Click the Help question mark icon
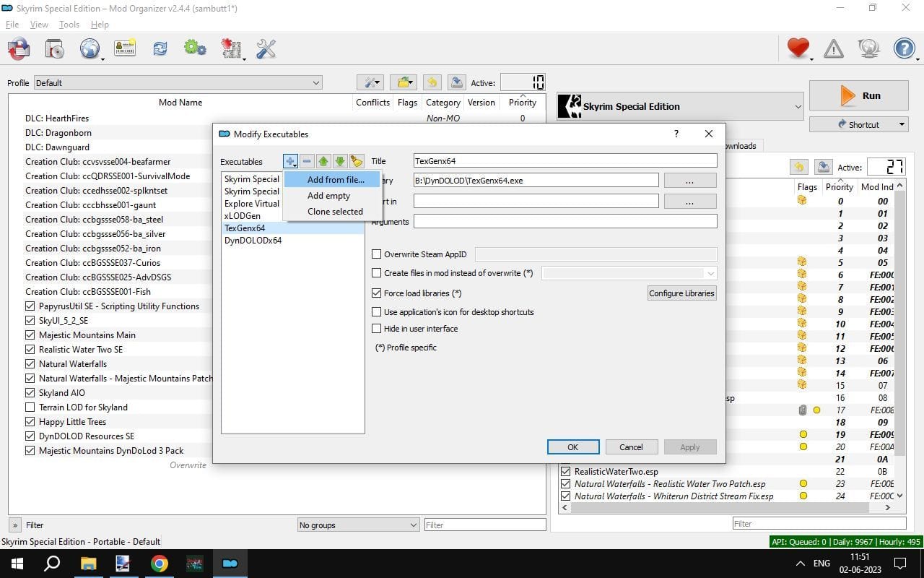This screenshot has height=578, width=924. click(904, 48)
